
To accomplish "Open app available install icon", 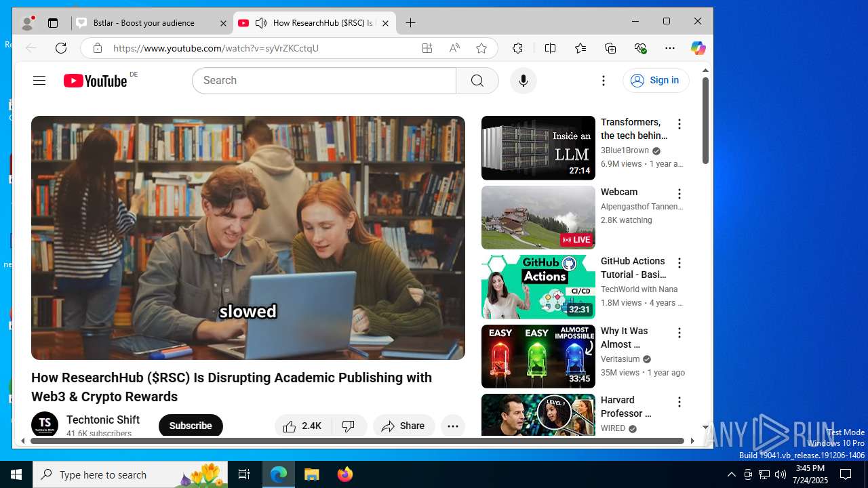I will [427, 48].
